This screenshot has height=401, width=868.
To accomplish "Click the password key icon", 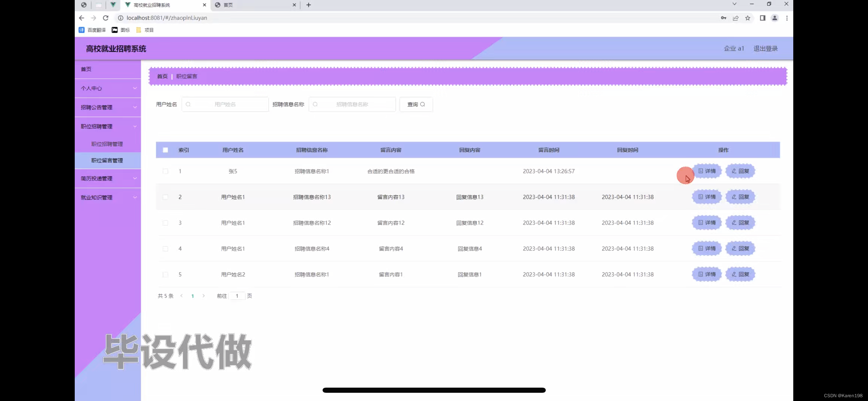I will (x=723, y=18).
